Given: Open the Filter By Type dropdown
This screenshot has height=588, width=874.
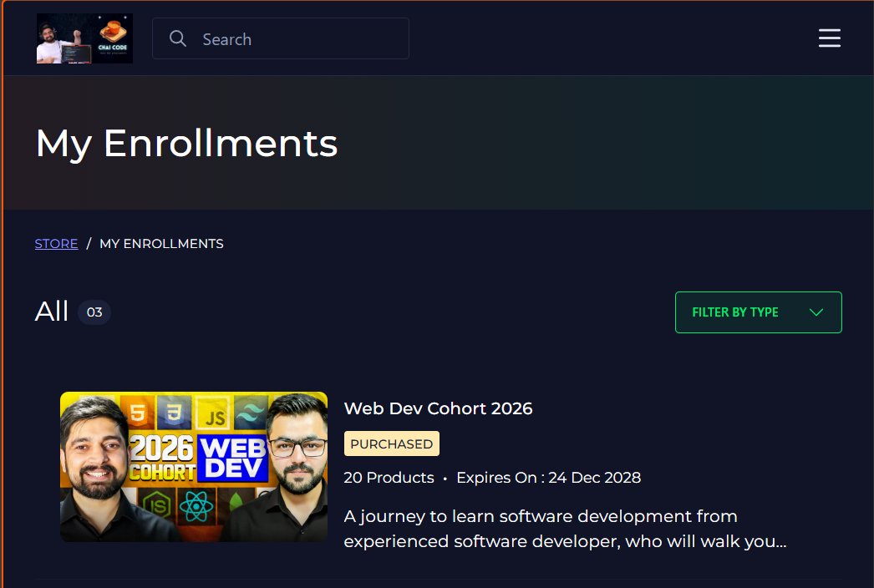Looking at the screenshot, I should (758, 312).
